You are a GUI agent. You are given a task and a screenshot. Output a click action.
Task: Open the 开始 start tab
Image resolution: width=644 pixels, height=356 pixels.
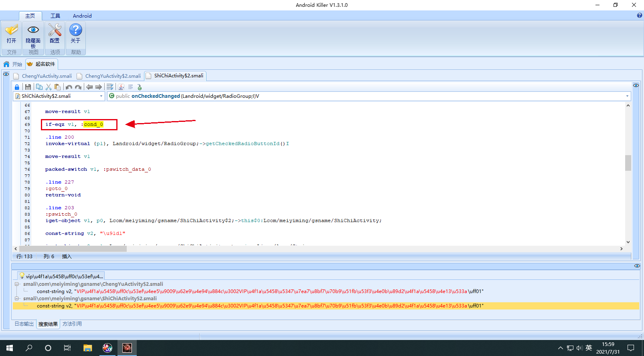coord(13,64)
